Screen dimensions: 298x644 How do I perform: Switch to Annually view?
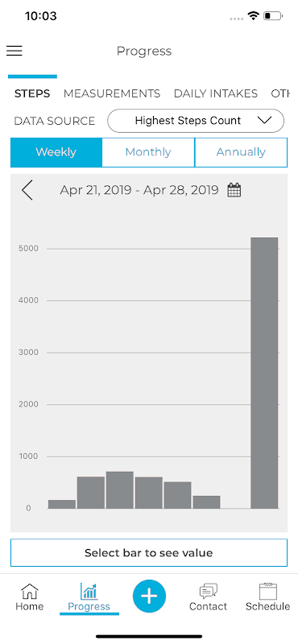click(x=242, y=152)
